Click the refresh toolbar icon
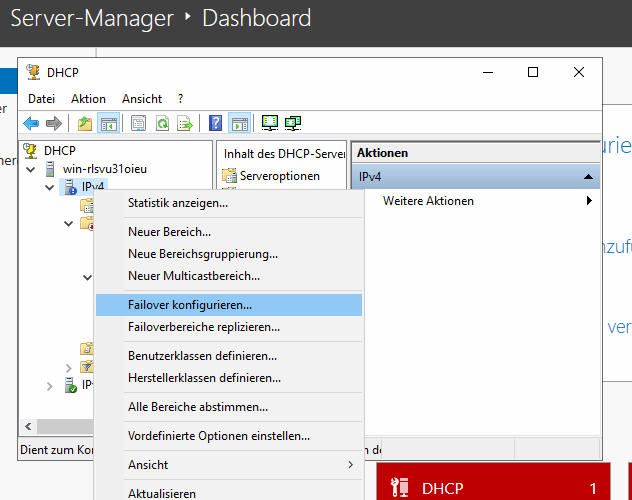This screenshot has height=500, width=632. click(x=162, y=124)
